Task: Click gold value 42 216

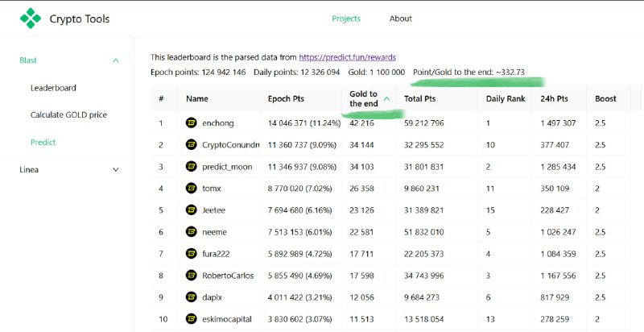Action: [x=361, y=122]
